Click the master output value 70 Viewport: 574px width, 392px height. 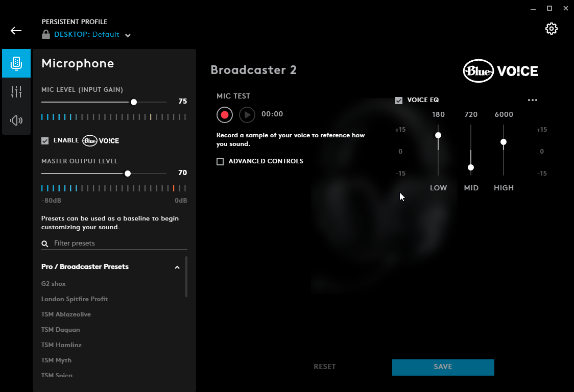coord(183,173)
